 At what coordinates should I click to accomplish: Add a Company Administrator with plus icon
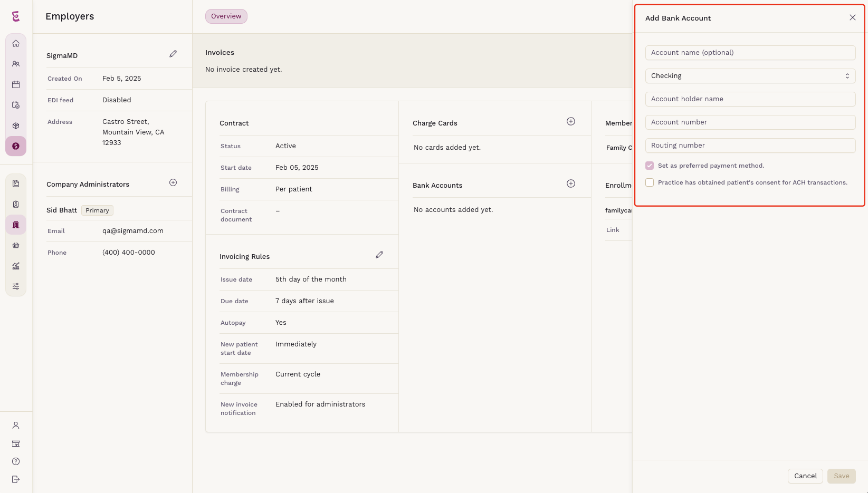(x=173, y=182)
